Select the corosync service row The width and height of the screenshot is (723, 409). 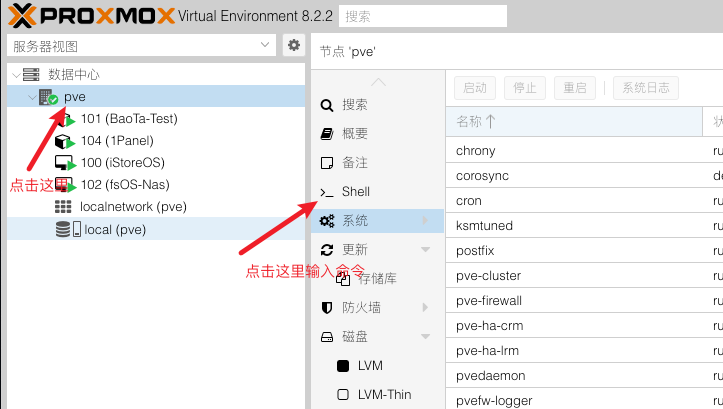point(584,175)
